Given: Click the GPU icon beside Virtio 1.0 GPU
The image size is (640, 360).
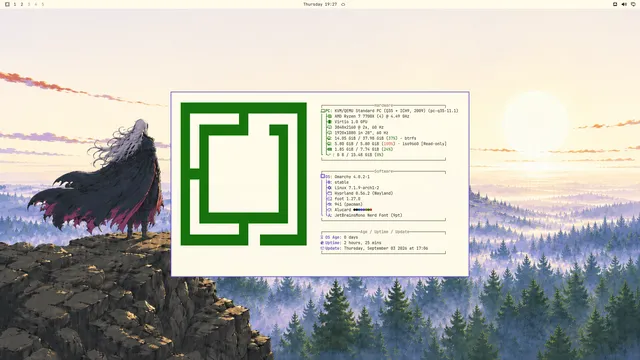Looking at the screenshot, I should (x=329, y=122).
